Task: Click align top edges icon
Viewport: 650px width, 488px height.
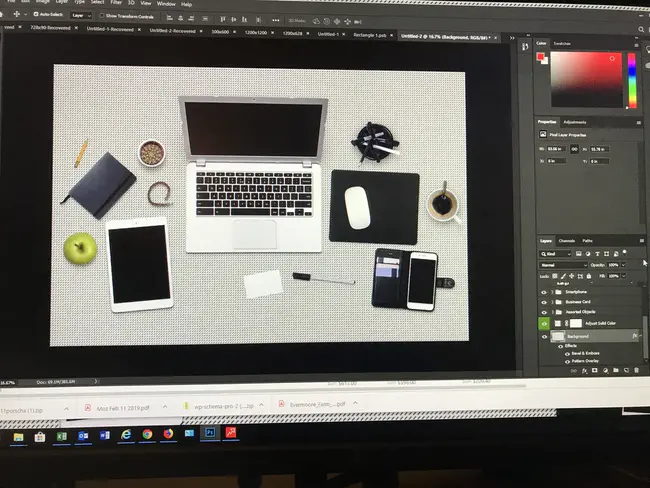Action: pyautogui.click(x=223, y=19)
